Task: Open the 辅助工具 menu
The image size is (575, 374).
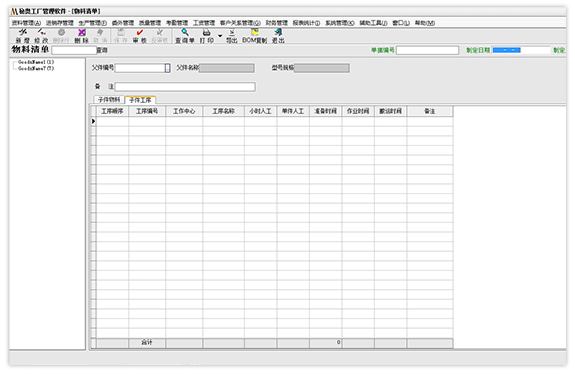Action: point(373,23)
